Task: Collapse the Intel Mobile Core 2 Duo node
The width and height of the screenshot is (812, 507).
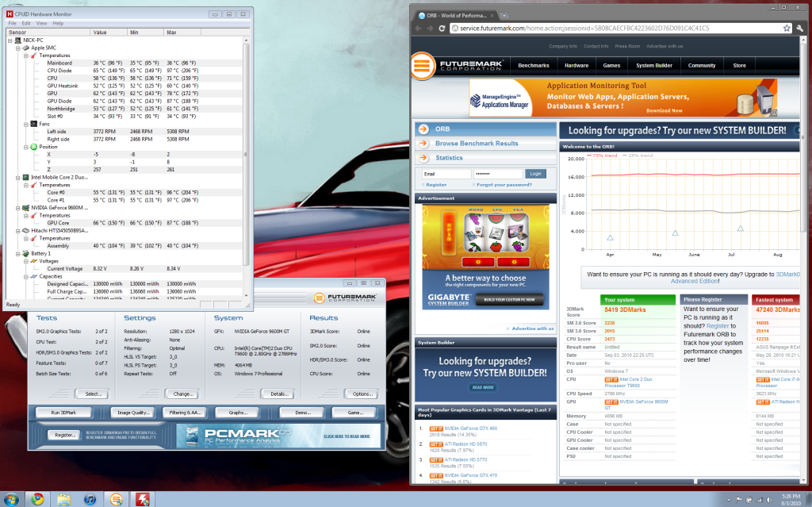Action: (18, 178)
